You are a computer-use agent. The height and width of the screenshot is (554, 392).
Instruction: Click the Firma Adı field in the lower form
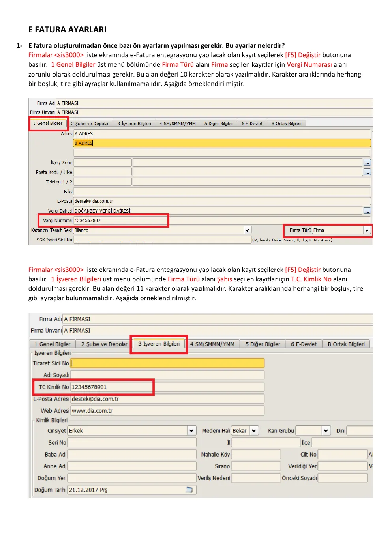(x=218, y=319)
